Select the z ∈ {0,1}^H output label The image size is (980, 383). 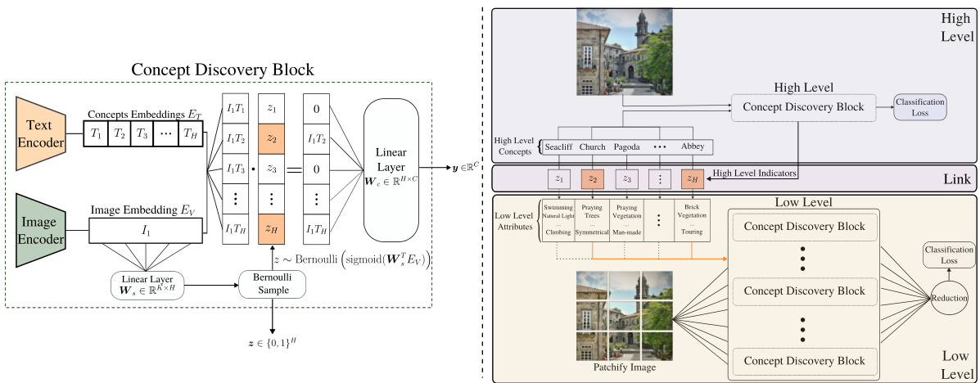tap(272, 342)
